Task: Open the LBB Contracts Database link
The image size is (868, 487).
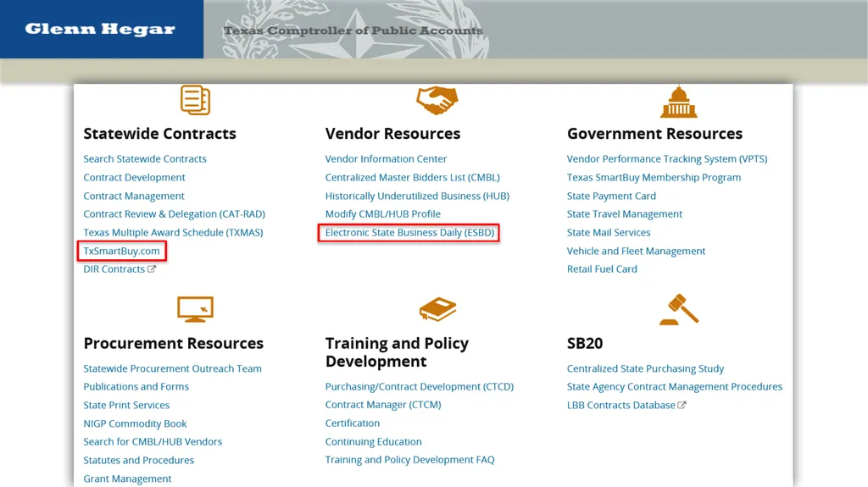Action: 621,405
